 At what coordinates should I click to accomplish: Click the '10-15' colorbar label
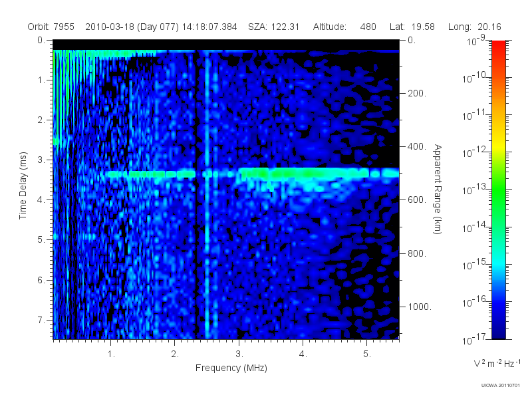pos(475,263)
